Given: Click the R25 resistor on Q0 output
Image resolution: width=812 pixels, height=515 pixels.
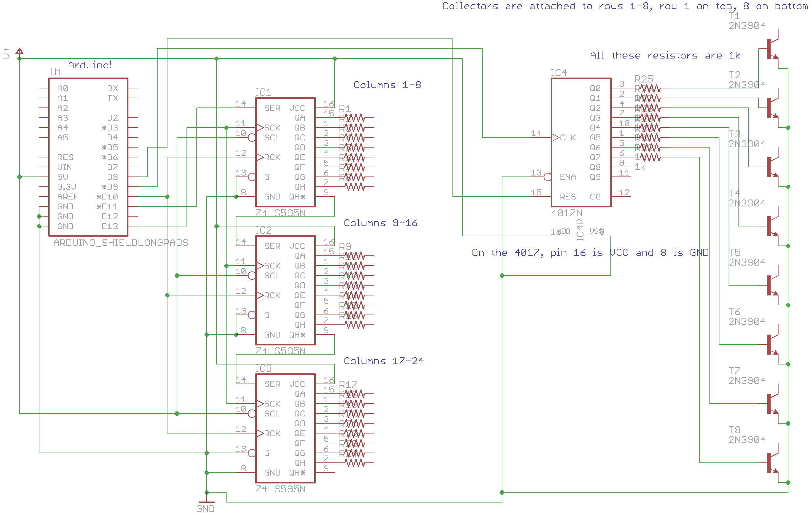Looking at the screenshot, I should coord(650,88).
